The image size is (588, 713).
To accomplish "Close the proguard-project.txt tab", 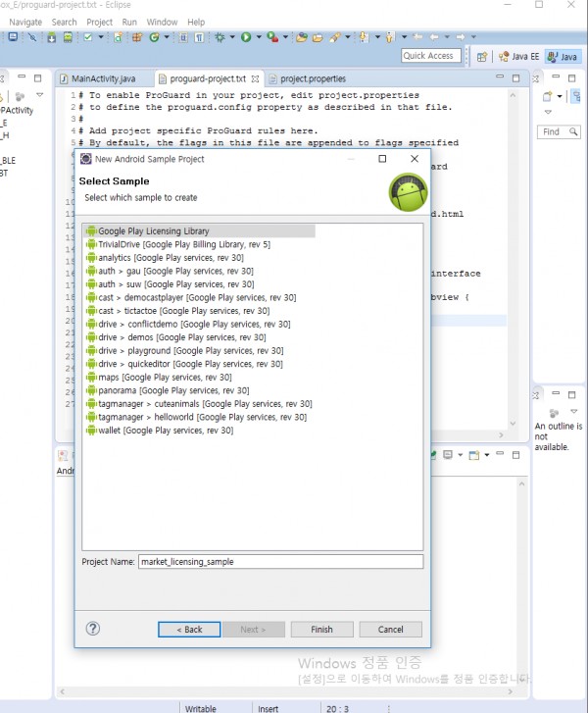I will click(x=256, y=78).
